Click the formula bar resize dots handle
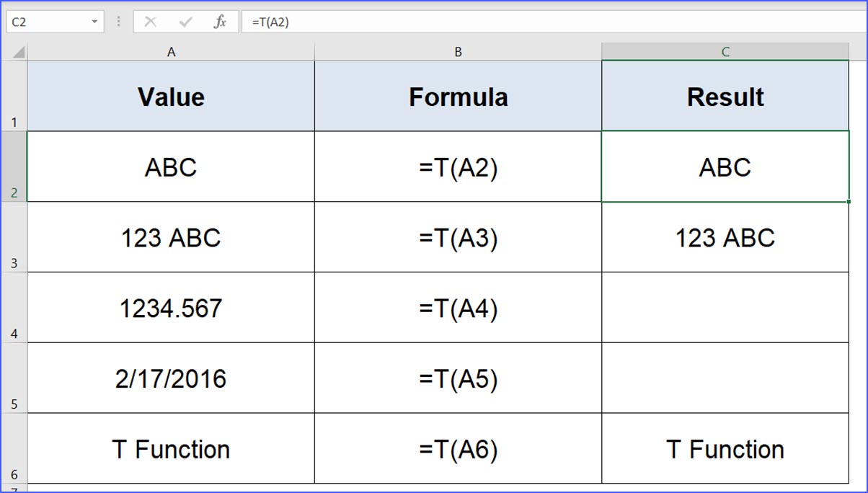The image size is (868, 493). click(x=118, y=22)
